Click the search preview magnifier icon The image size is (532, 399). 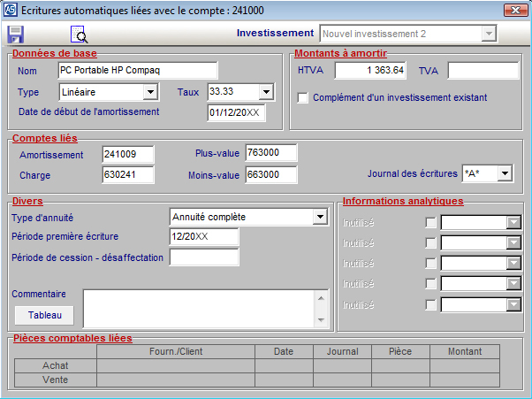pos(80,35)
